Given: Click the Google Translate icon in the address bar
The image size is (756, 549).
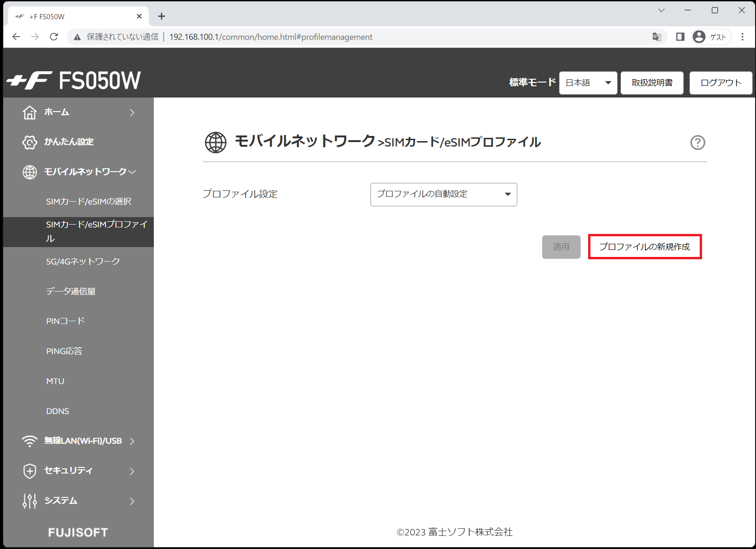Looking at the screenshot, I should point(657,37).
